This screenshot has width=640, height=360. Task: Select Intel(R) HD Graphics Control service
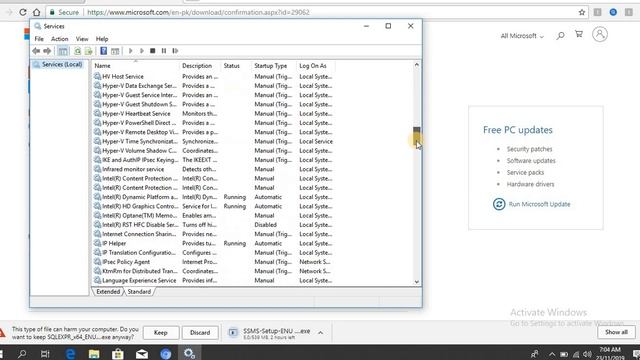point(213,206)
